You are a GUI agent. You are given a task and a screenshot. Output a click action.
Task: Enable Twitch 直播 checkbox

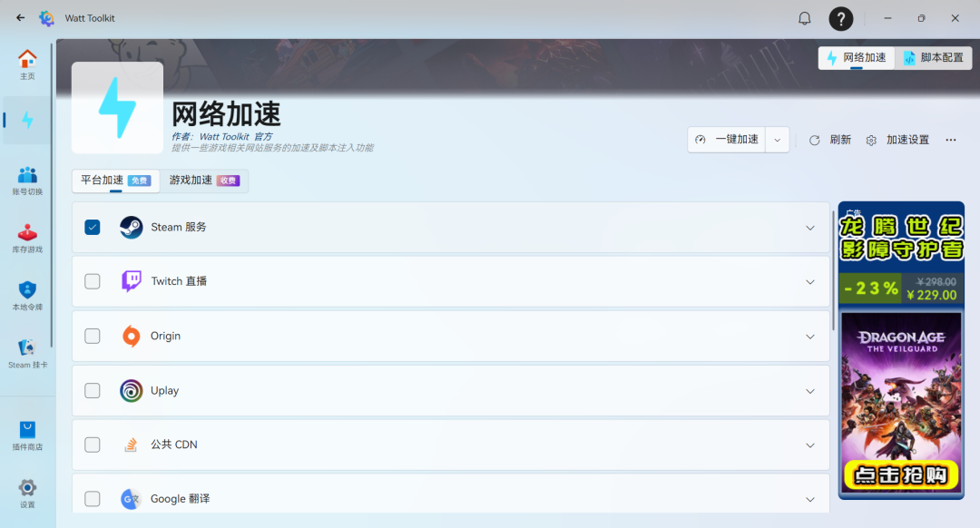pyautogui.click(x=92, y=281)
